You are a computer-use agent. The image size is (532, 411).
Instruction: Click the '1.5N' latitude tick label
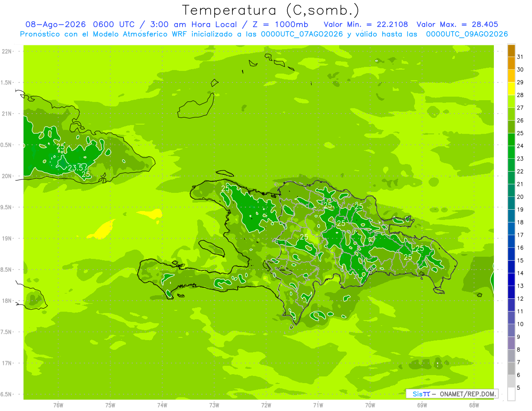tap(6, 82)
